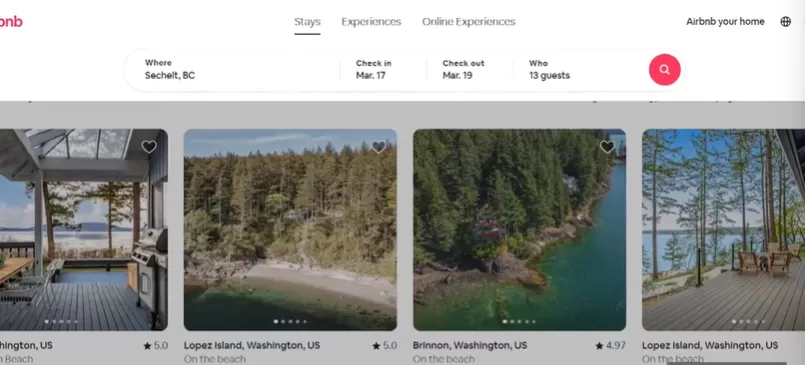Click the Brinnon shoreline photo thumbnail
Image resolution: width=805 pixels, height=365 pixels.
[519, 229]
